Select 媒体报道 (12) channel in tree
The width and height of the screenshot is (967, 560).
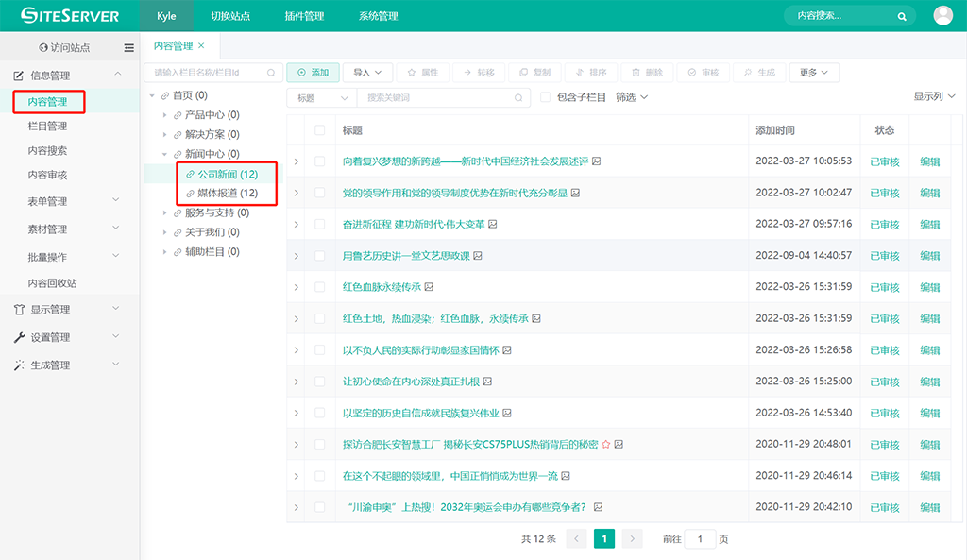click(x=228, y=193)
